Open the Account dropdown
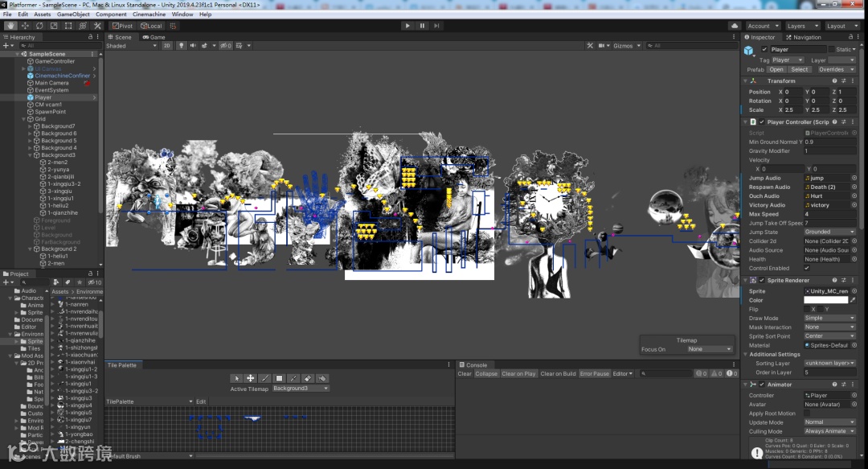This screenshot has width=868, height=469. tap(763, 26)
